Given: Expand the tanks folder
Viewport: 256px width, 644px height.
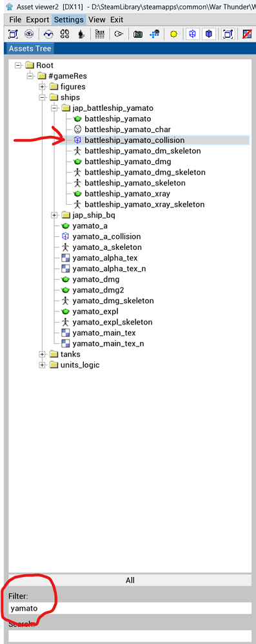Looking at the screenshot, I should click(42, 354).
